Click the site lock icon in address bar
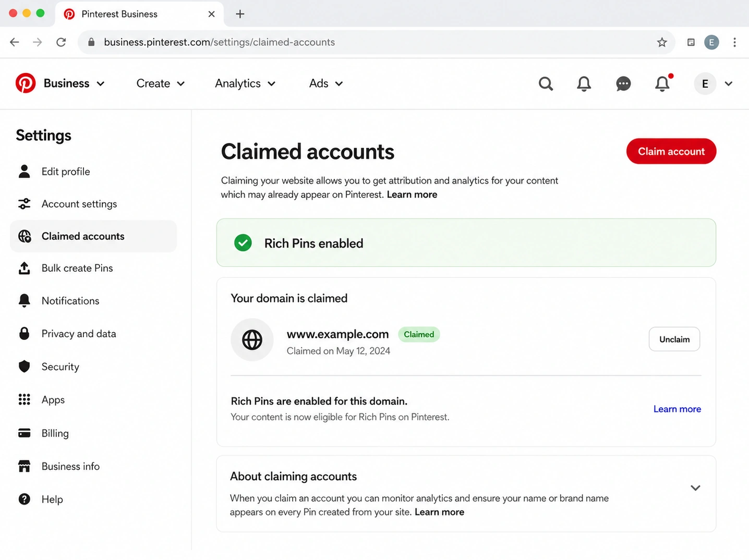749x560 pixels. (x=91, y=42)
